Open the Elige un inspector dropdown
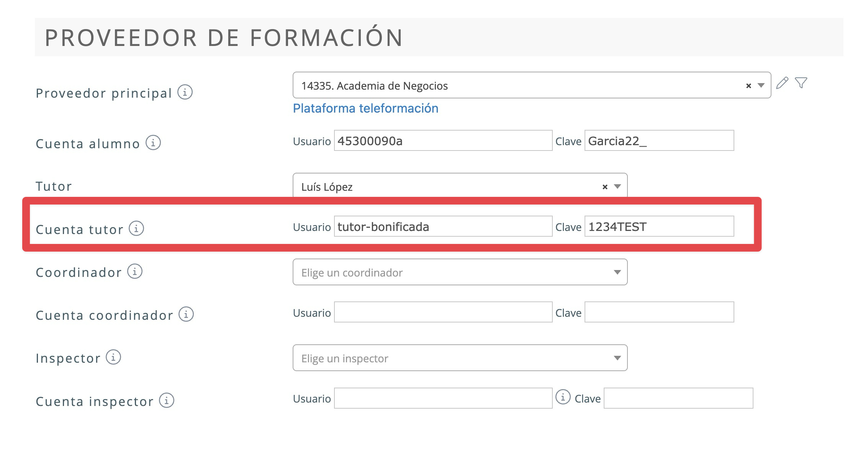Viewport: 868px width, 455px height. (x=460, y=358)
